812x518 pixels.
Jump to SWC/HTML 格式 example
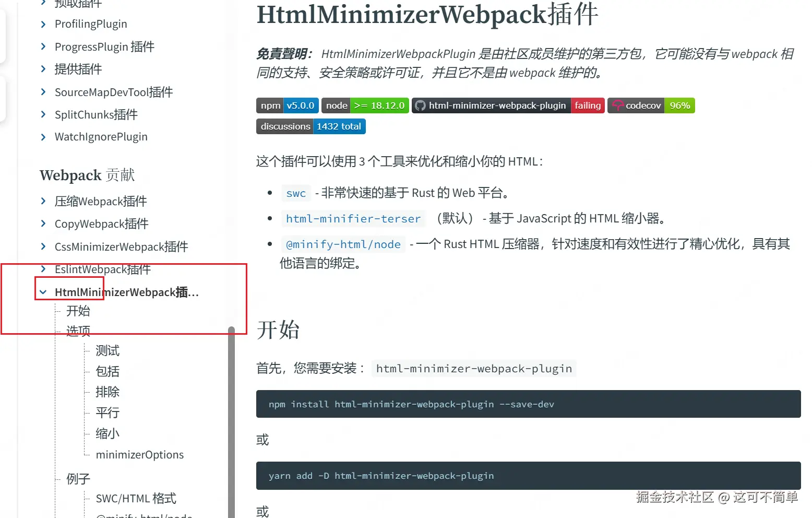point(136,498)
